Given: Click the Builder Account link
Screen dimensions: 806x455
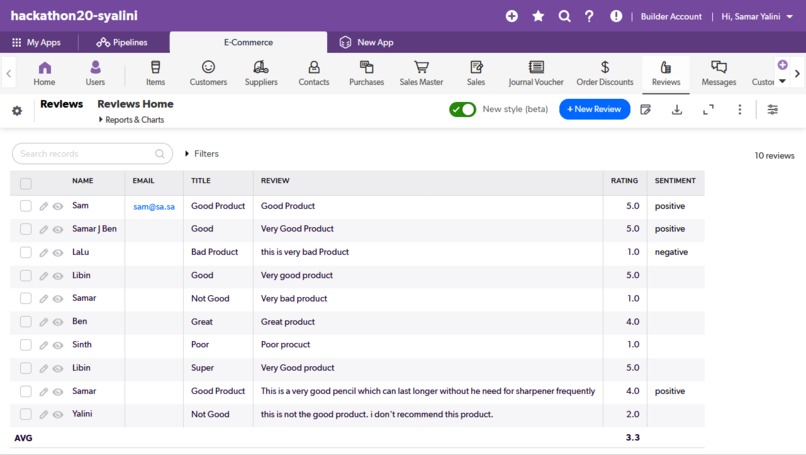Looking at the screenshot, I should coord(671,16).
